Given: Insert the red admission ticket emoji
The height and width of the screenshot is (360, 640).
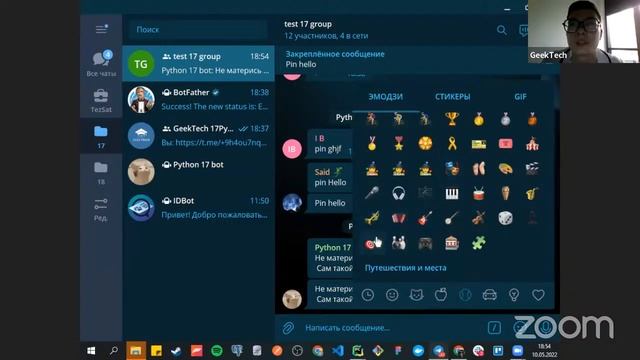Looking at the screenshot, I should pos(505,144).
